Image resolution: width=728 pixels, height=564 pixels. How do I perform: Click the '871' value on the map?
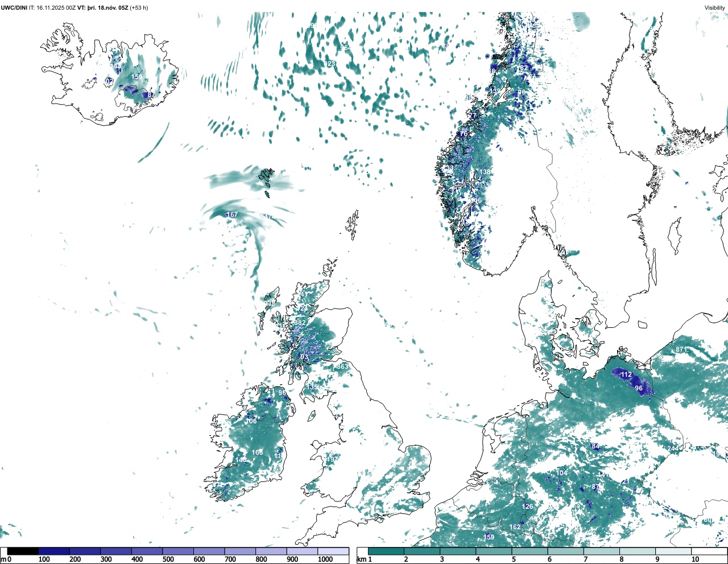pyautogui.click(x=681, y=349)
